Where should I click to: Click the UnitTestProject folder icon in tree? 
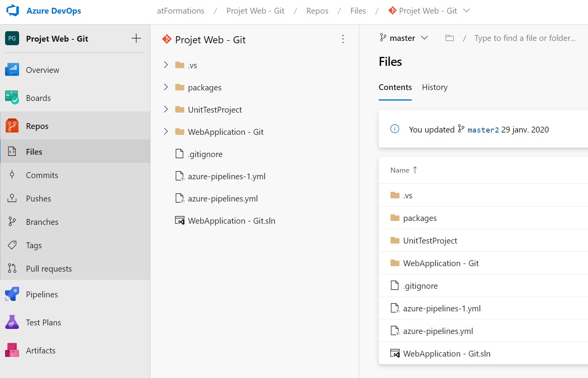(x=180, y=109)
